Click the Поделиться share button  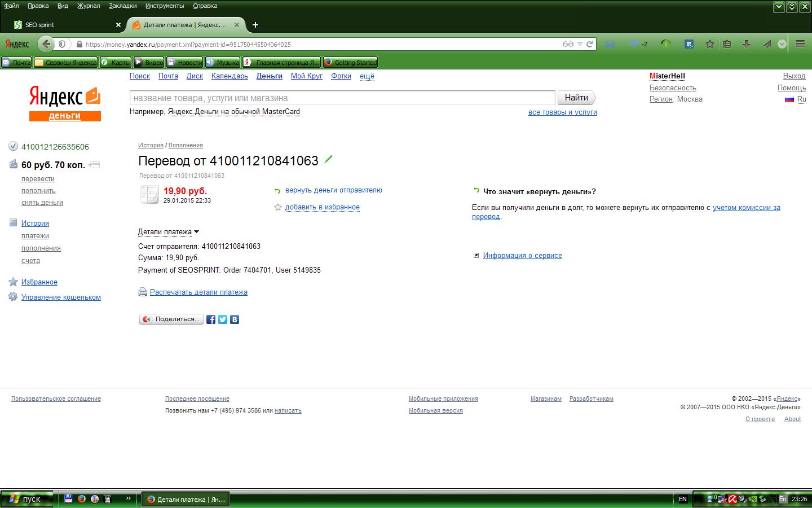pos(171,319)
